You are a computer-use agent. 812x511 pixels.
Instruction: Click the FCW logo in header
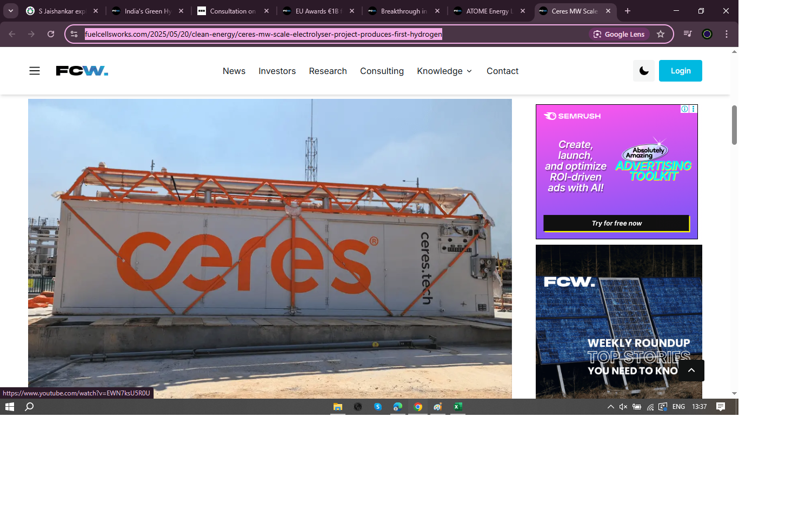[x=82, y=71]
